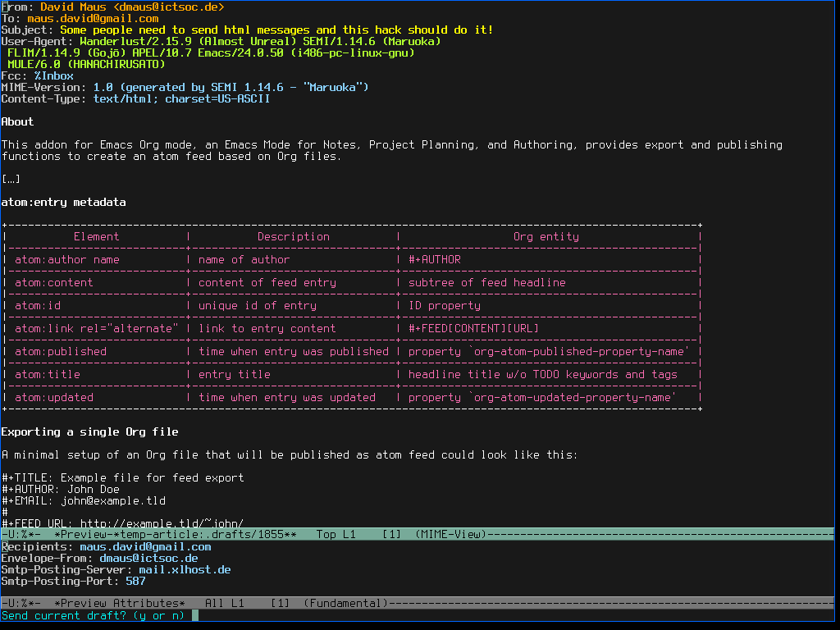Click the org-atom-published-property-name cell

click(549, 351)
